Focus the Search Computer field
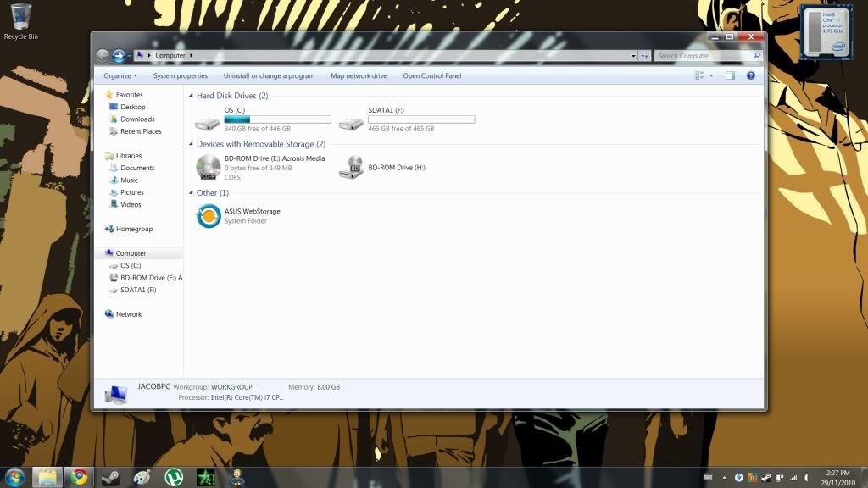 pyautogui.click(x=704, y=56)
